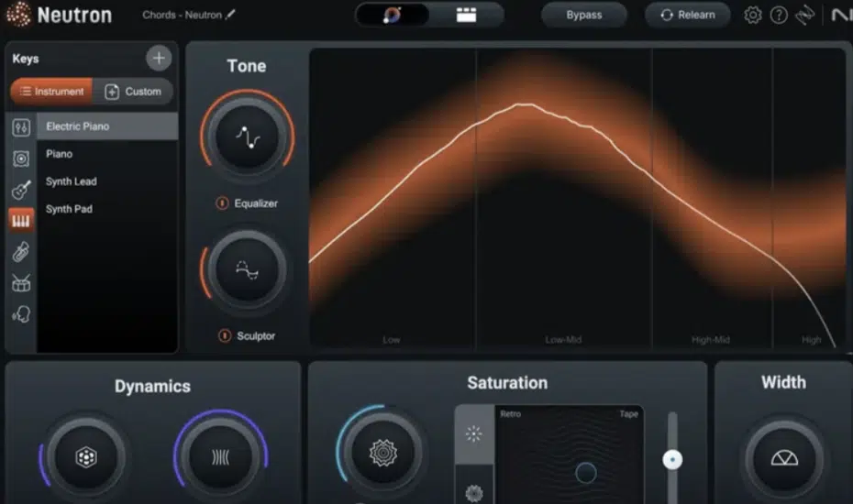853x504 pixels.
Task: Click the Bypass button
Action: (583, 15)
